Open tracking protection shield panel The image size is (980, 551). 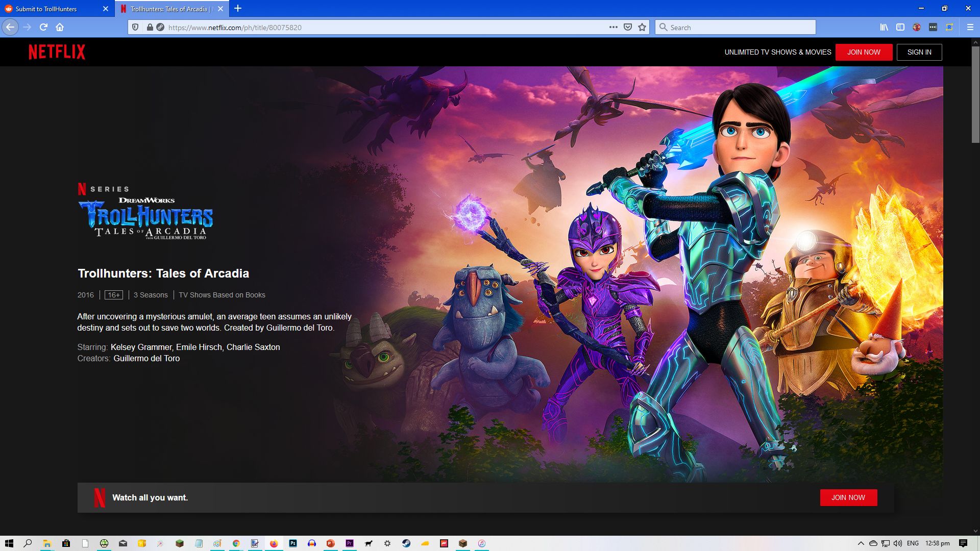pos(135,28)
